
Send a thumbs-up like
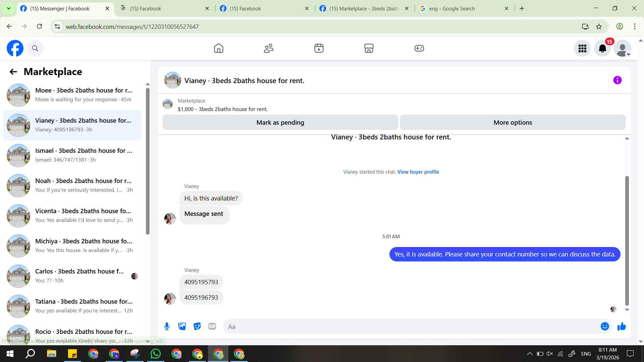point(622,326)
